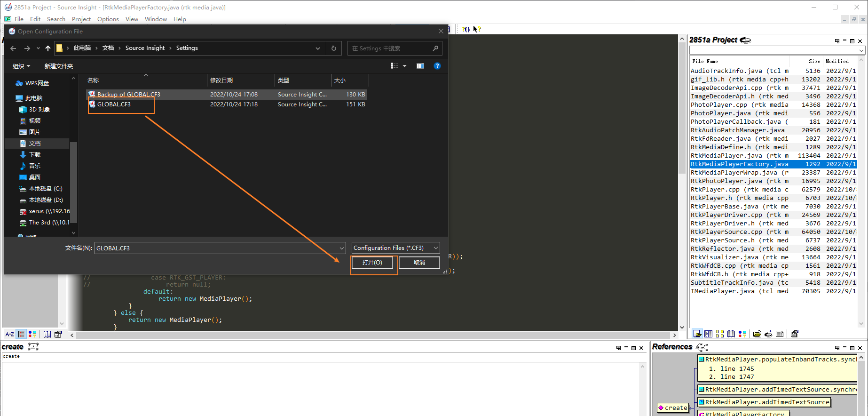Open the File menu
This screenshot has height=416, width=868.
click(x=19, y=19)
